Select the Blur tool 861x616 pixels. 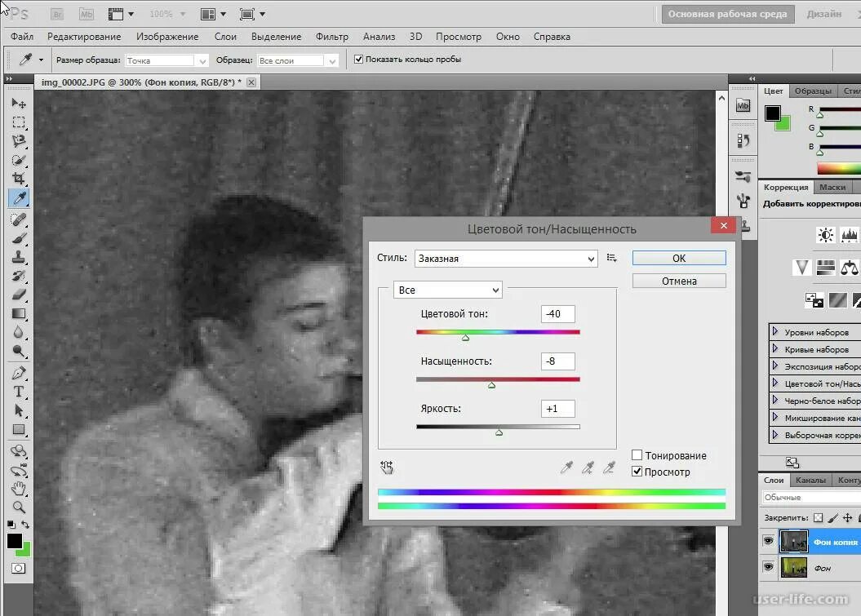click(x=19, y=332)
